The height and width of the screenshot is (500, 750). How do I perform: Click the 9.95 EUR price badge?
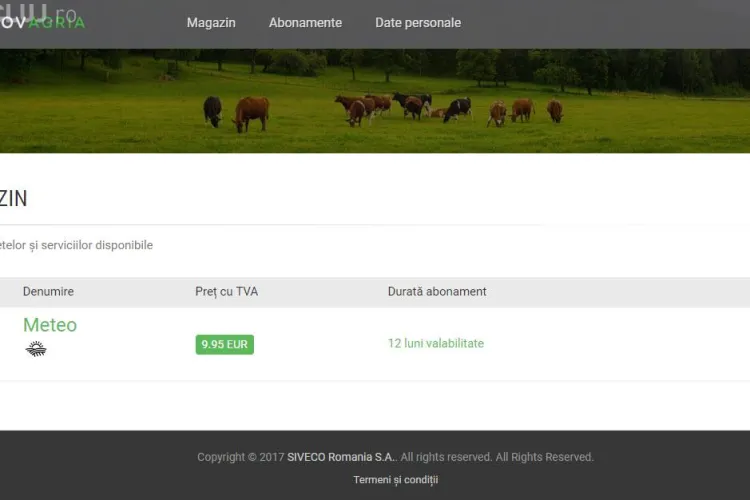pyautogui.click(x=224, y=344)
